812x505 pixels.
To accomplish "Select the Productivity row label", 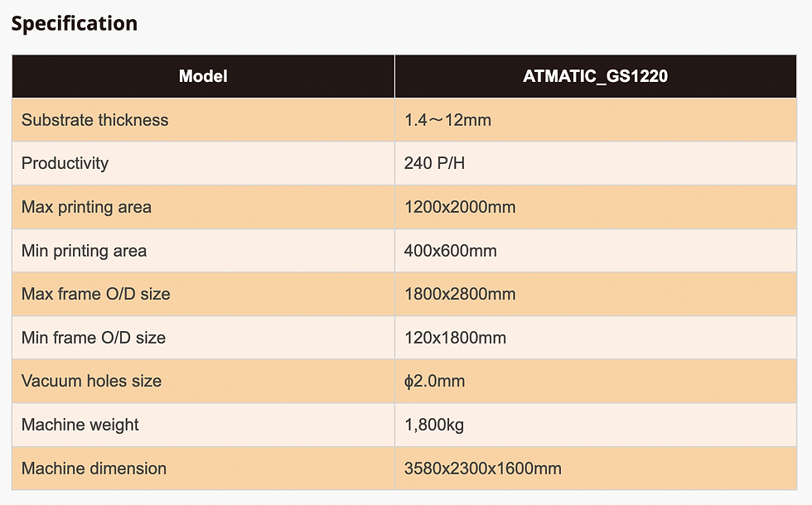I will click(65, 163).
